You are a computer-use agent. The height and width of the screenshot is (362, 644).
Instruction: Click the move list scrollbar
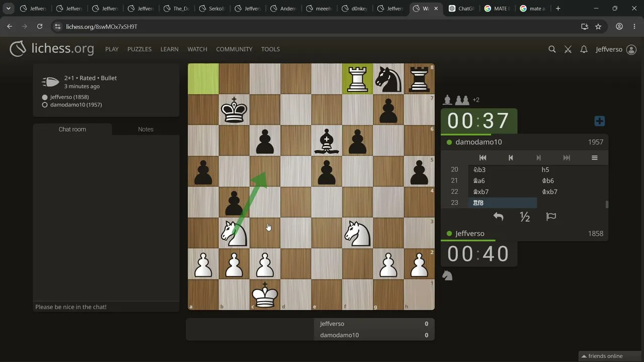607,204
